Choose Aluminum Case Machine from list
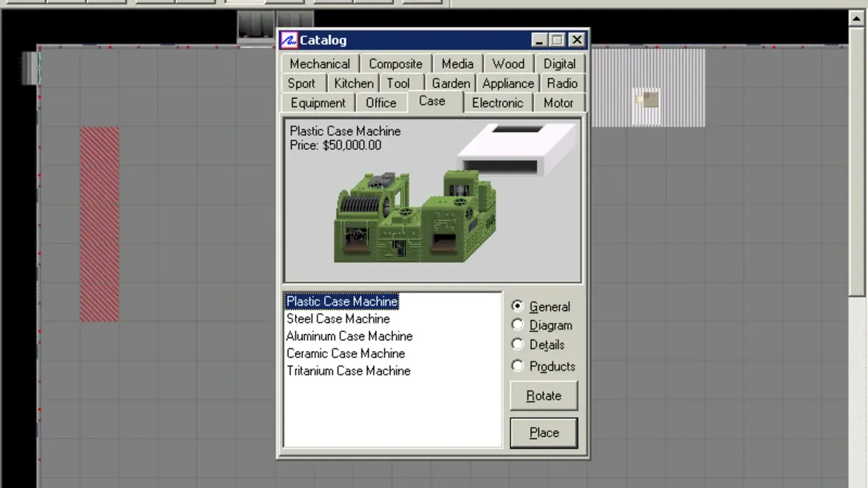The image size is (868, 488). [x=349, y=336]
